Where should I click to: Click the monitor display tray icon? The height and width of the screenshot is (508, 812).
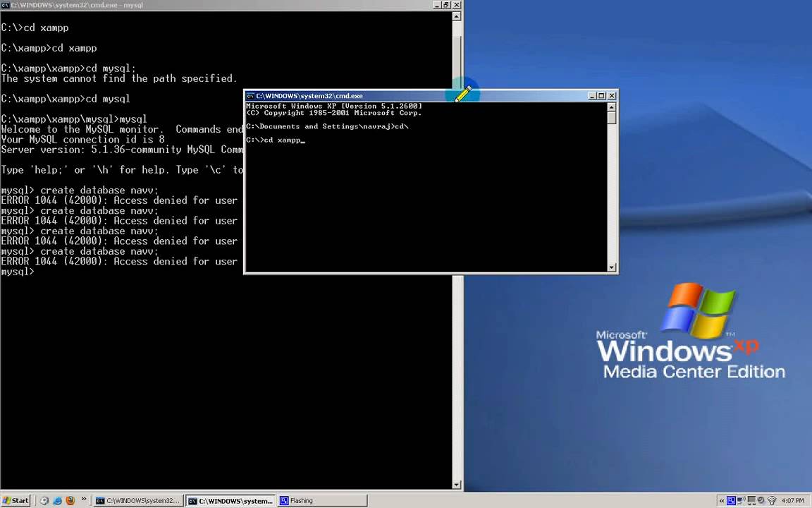(751, 501)
